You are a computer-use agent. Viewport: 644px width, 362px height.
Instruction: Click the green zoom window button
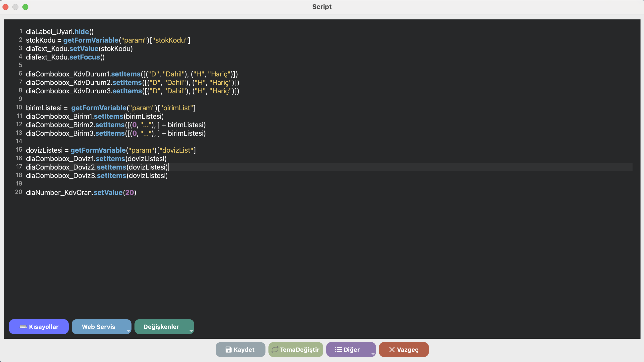[x=25, y=7]
